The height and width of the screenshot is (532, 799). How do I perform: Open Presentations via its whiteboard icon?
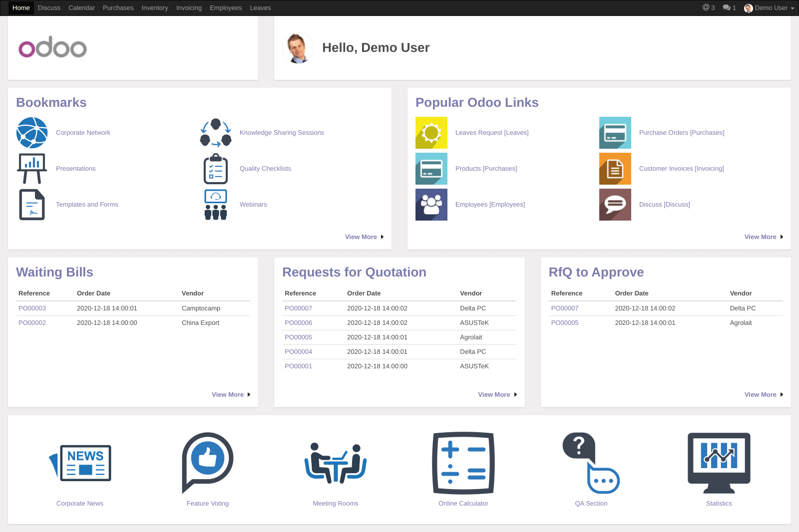32,168
